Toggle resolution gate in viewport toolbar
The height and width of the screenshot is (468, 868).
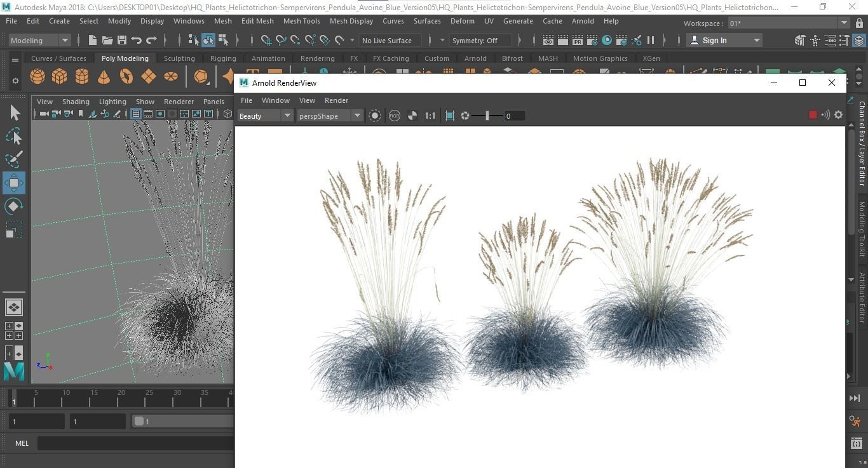click(160, 114)
